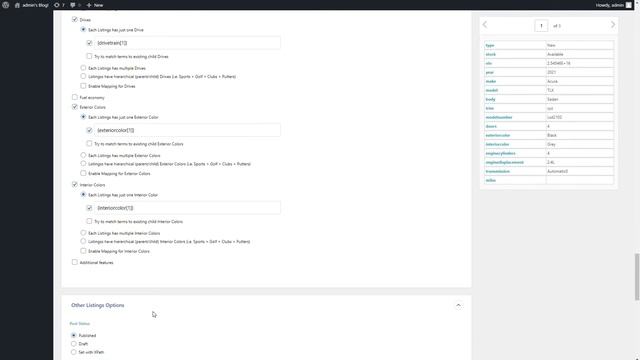Toggle the checkbox beside {exteriorcolor[1]} field

89,130
